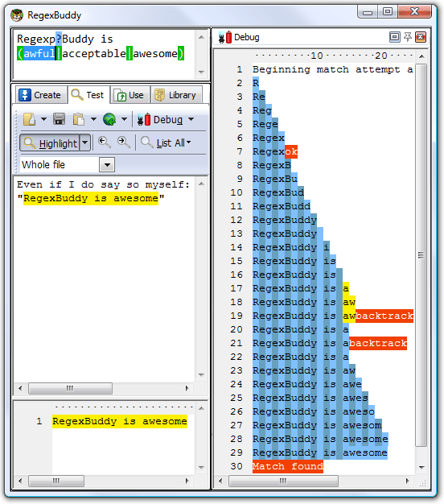This screenshot has height=504, width=444.
Task: Click Debug panel scroll down arrow
Action: tap(421, 467)
